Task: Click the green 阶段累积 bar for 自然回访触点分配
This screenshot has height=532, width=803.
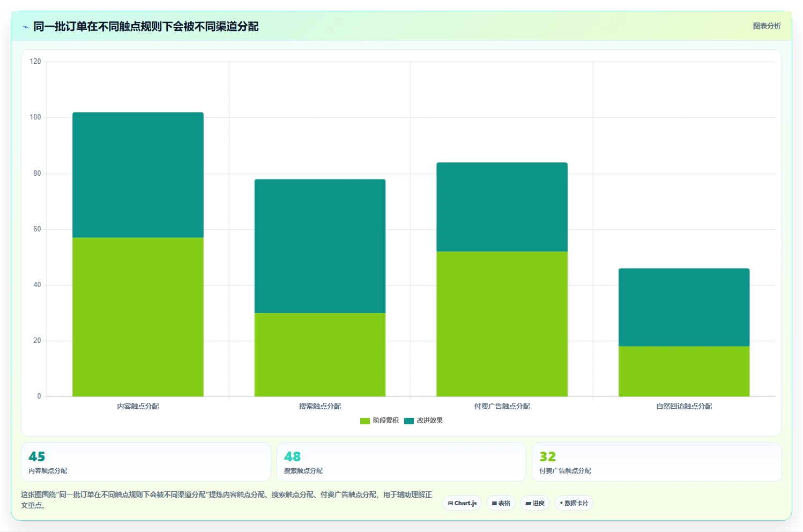Action: pyautogui.click(x=684, y=371)
